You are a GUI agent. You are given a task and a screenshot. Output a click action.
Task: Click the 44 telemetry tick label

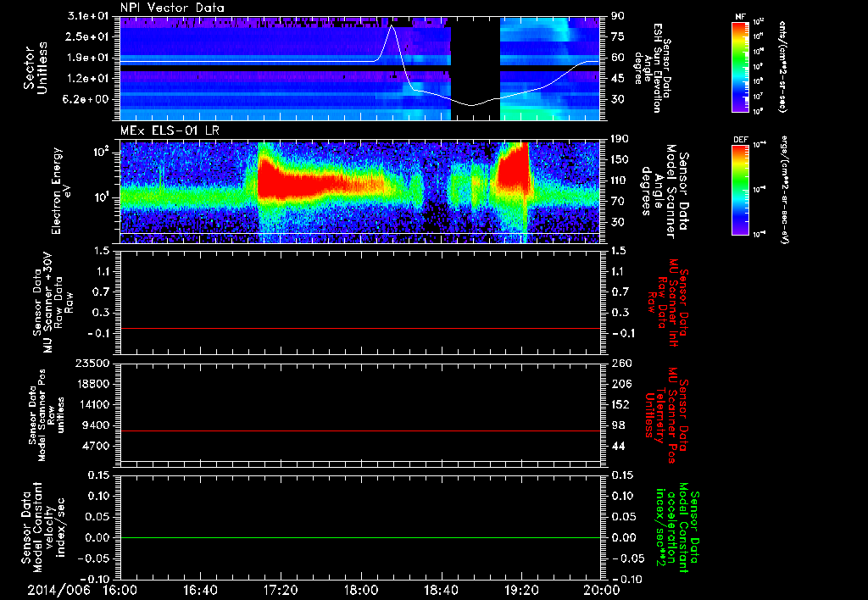tap(618, 446)
